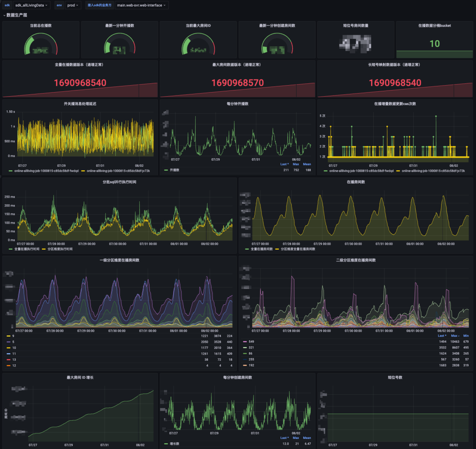Open the 在播房间数 panel title menu
This screenshot has width=476, height=449.
click(x=356, y=182)
